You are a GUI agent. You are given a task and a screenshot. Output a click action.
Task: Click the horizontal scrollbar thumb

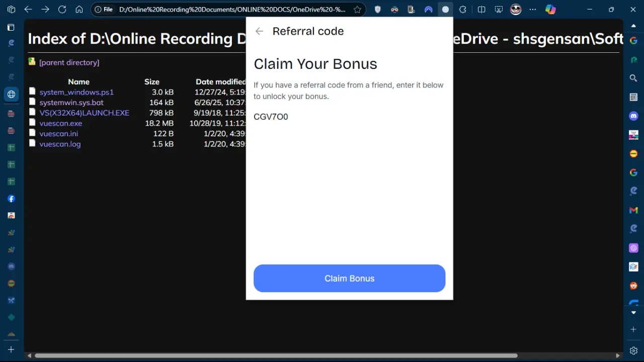[276, 355]
